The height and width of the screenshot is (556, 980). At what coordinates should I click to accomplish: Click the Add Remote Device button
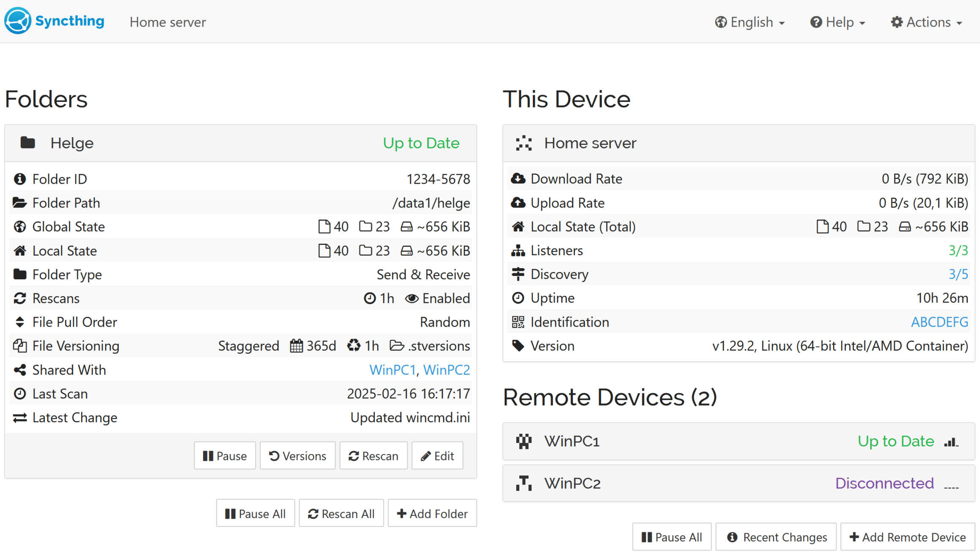(x=908, y=537)
